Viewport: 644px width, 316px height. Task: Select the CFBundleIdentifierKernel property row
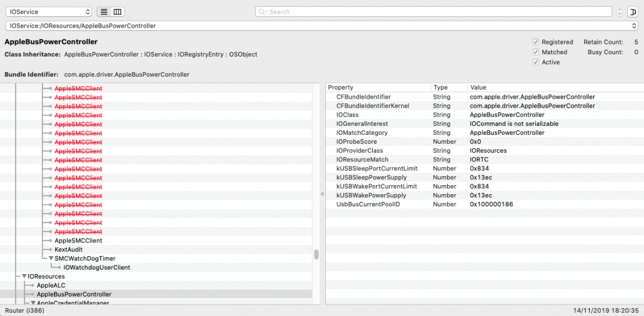(485, 106)
